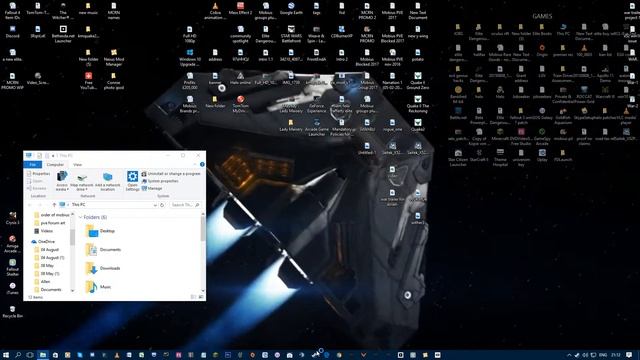Select the GeForce Experience desktop icon
640x360 pixels.
coord(316,104)
